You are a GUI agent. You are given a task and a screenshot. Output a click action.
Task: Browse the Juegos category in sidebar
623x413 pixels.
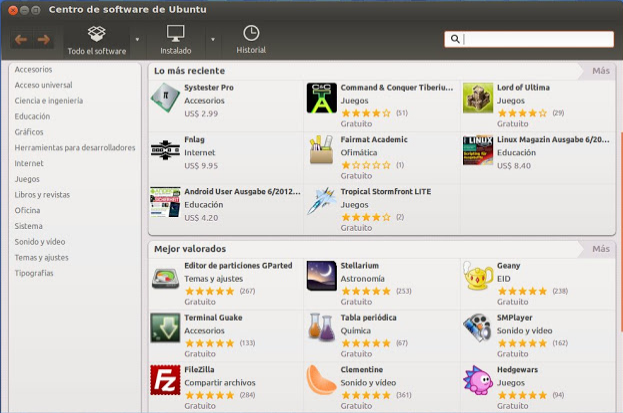pyautogui.click(x=27, y=179)
